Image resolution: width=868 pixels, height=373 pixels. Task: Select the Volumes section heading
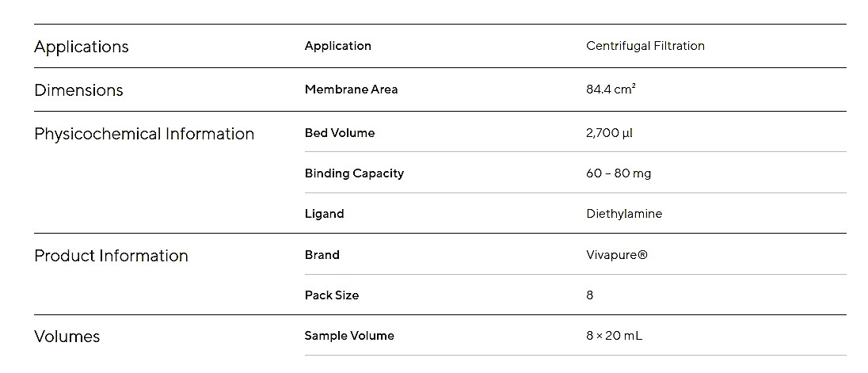[67, 337]
